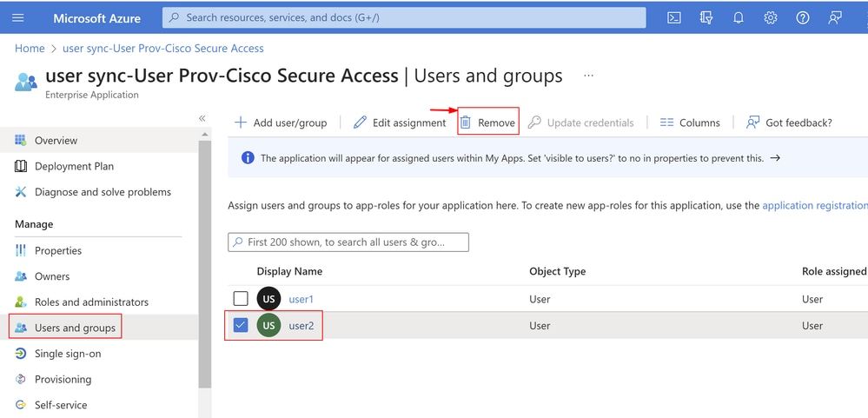This screenshot has width=868, height=418.
Task: Focus the Azure resources search box
Action: point(404,17)
